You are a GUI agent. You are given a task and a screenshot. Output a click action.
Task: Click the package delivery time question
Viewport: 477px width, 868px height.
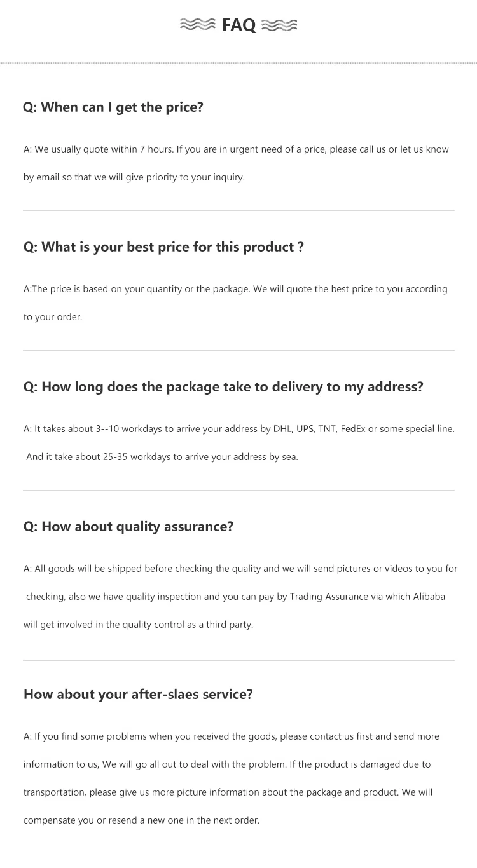pos(223,387)
